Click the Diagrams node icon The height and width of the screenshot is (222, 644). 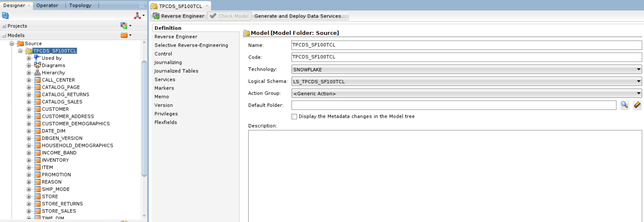37,65
